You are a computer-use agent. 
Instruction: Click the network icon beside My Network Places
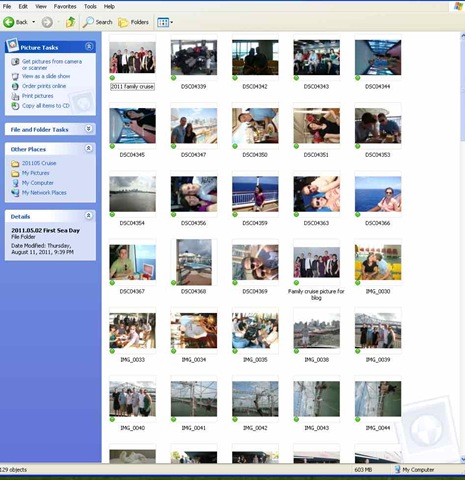[15, 193]
